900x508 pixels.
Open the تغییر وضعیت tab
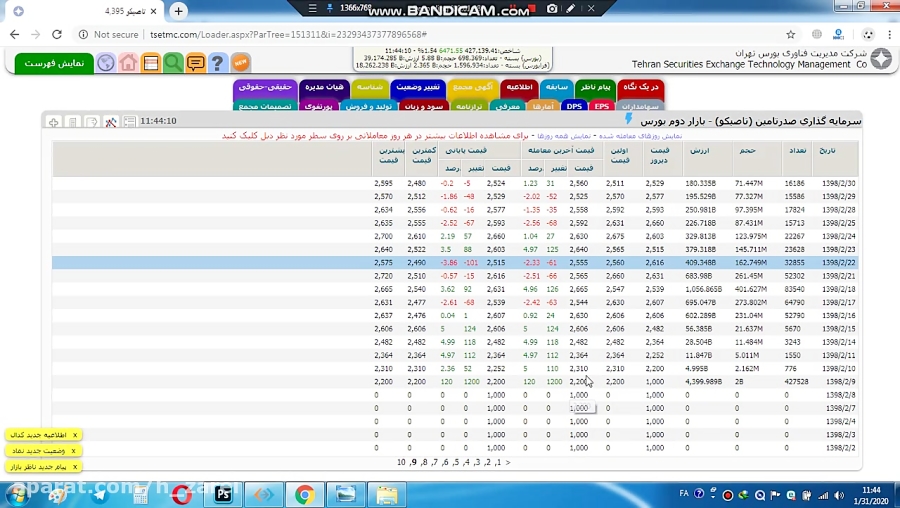pyautogui.click(x=418, y=87)
